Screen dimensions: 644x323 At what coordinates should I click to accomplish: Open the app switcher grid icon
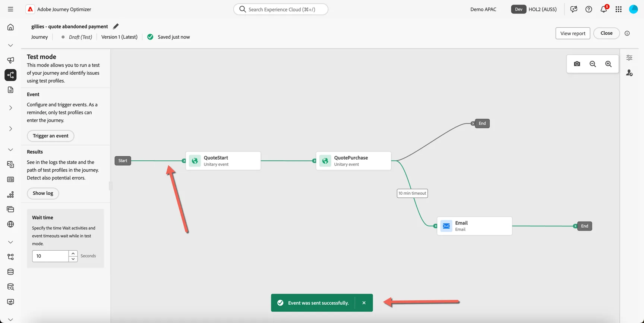coord(618,9)
